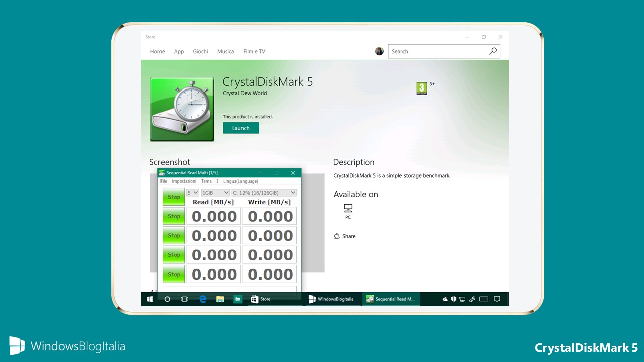Open the Tema menu

pyautogui.click(x=206, y=181)
